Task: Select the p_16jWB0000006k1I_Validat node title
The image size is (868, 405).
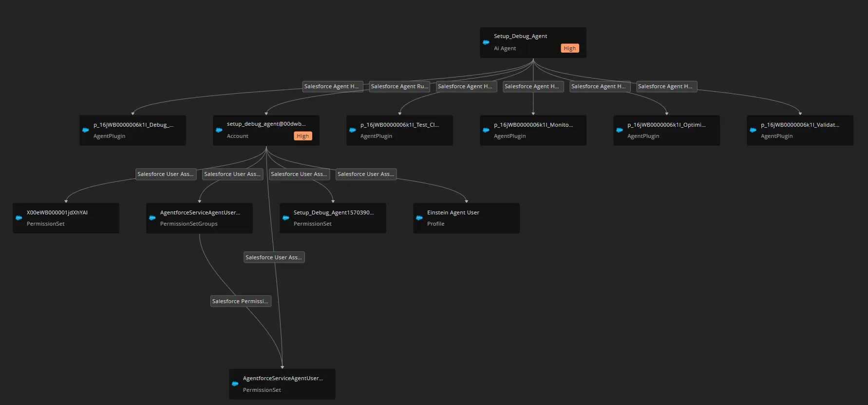Action: tap(800, 125)
